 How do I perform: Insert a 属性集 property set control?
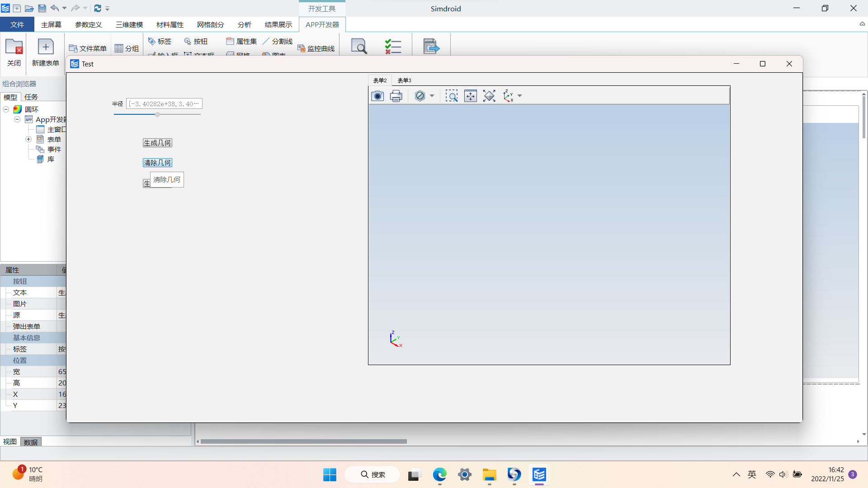coord(241,41)
